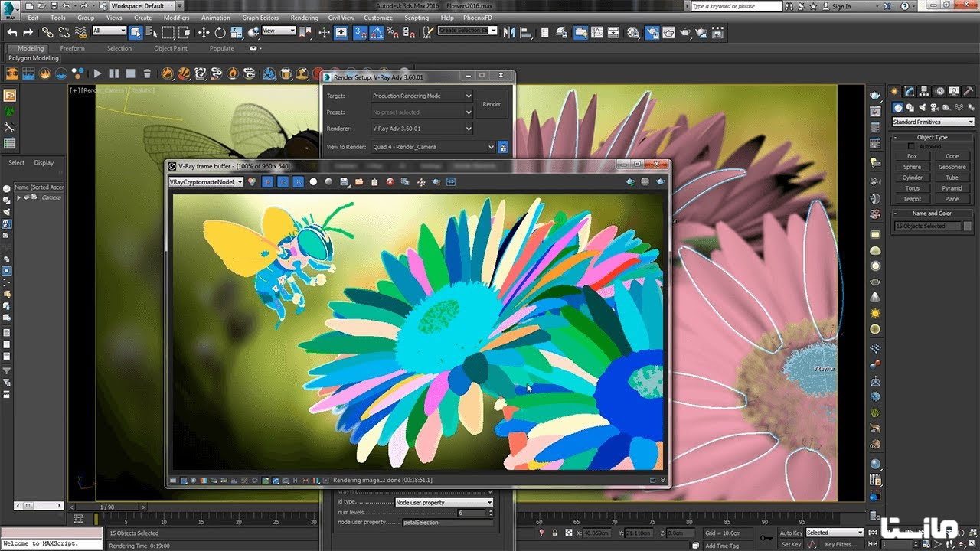Select the Select Object tool
The width and height of the screenshot is (980, 551).
point(136,32)
